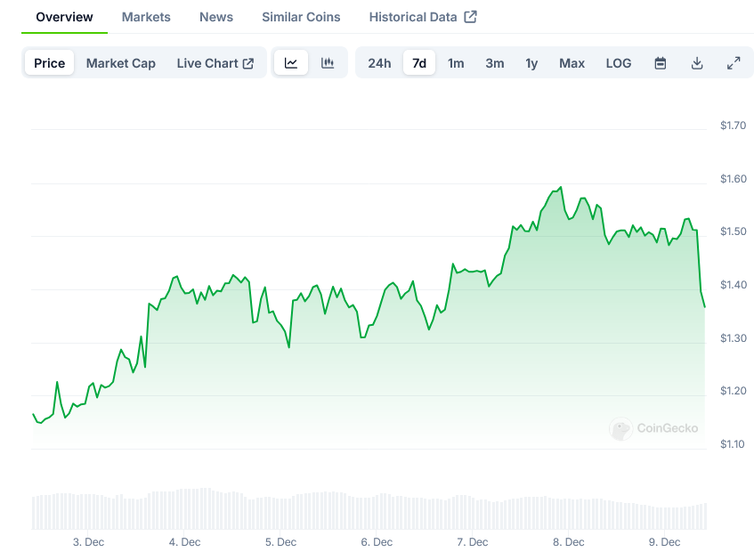Viewport: 754px width, 560px height.
Task: Switch to line chart view
Action: point(291,63)
